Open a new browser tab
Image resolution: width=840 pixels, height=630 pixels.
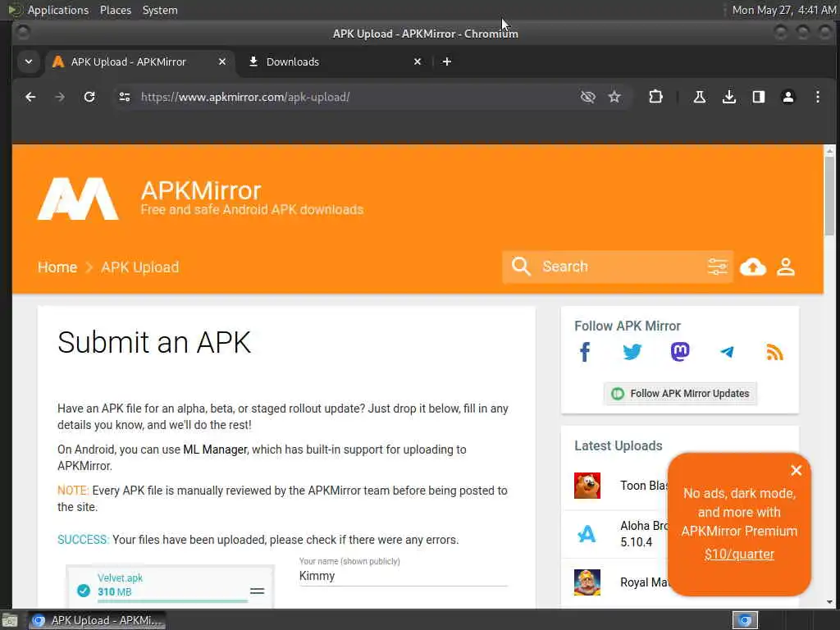click(x=447, y=62)
